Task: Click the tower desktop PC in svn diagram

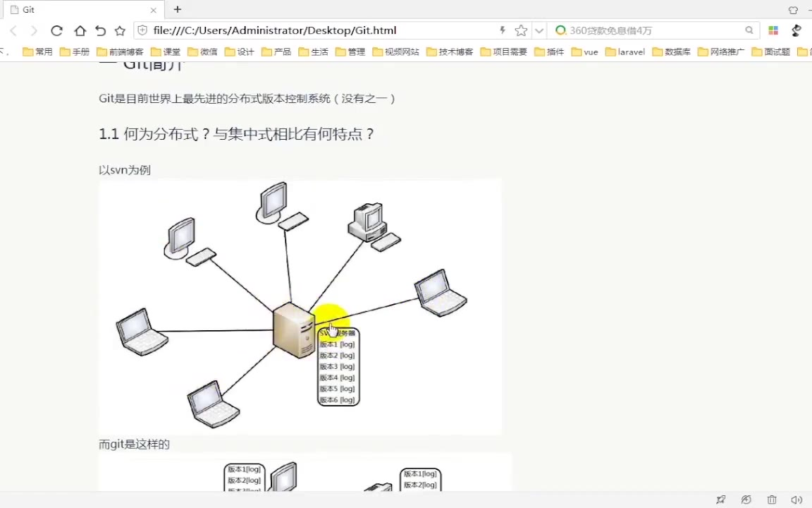Action: [374, 228]
